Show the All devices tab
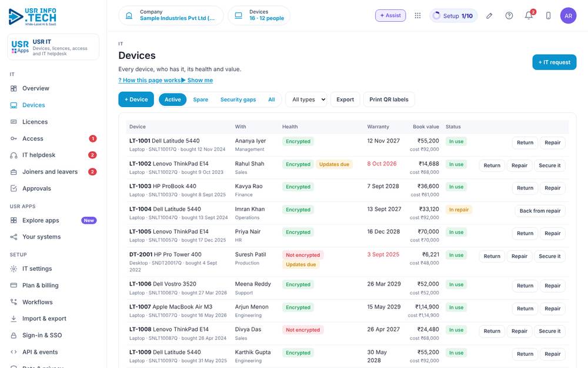Screen dimensions: 588x368 (272, 100)
